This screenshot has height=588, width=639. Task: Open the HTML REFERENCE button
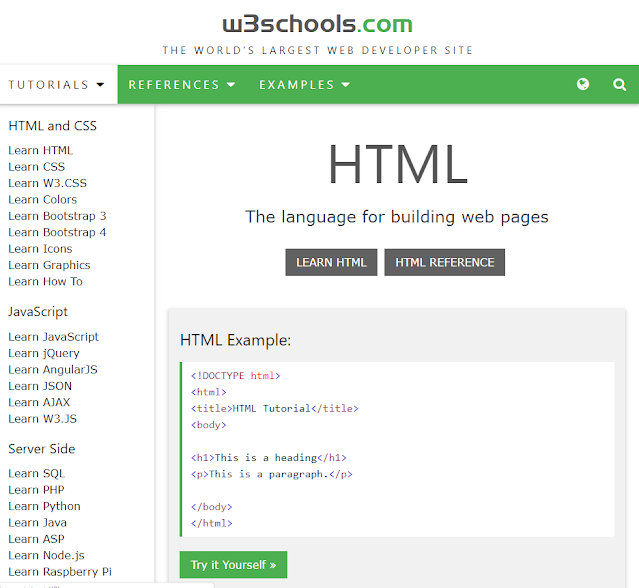pos(445,262)
